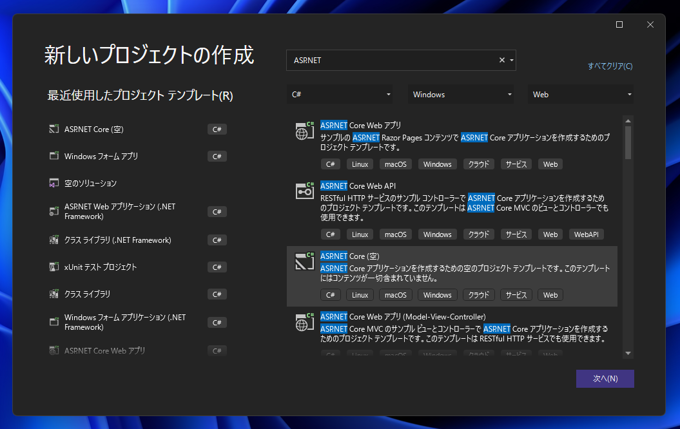The width and height of the screenshot is (680, 429).
Task: Open the Web project type filter dropdown
Action: click(x=581, y=94)
